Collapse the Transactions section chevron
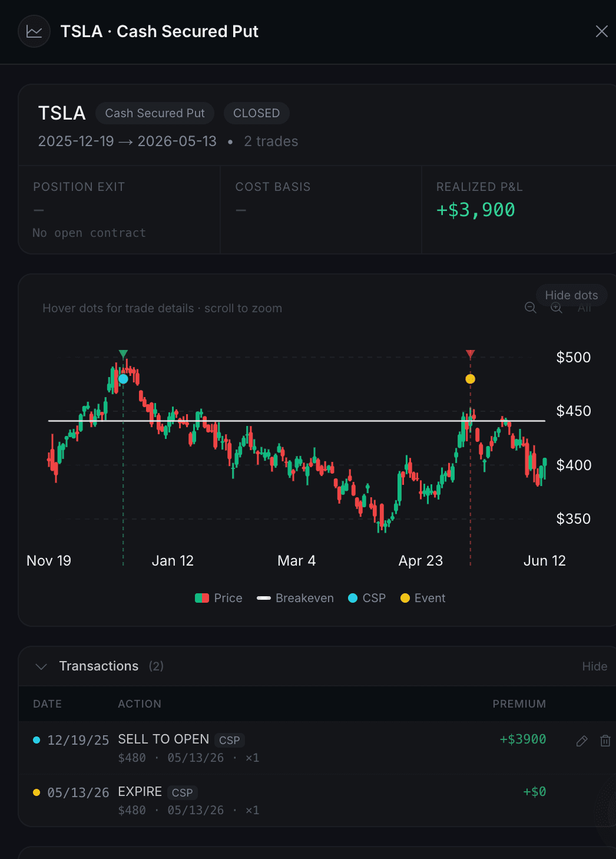 click(x=41, y=666)
